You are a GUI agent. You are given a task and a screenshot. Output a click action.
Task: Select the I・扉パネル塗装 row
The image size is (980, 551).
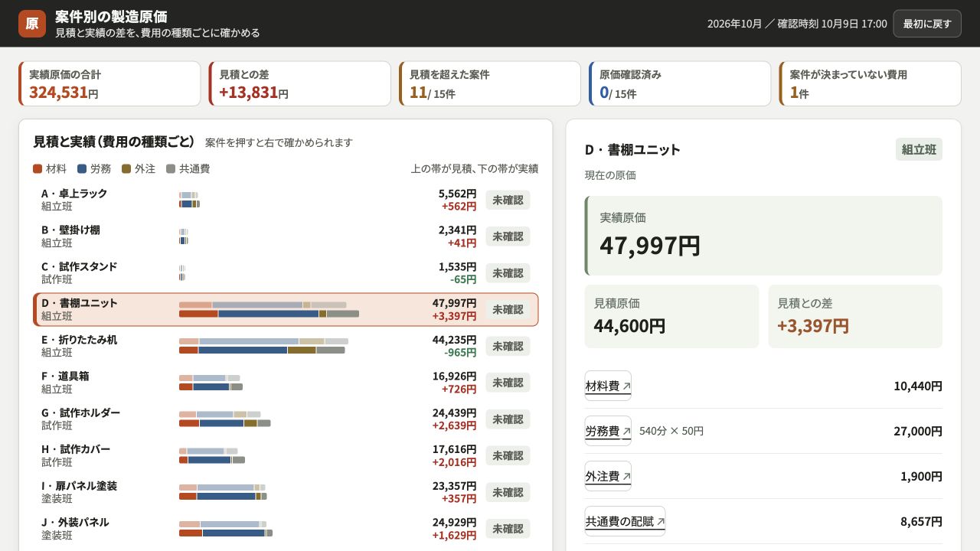click(x=286, y=492)
